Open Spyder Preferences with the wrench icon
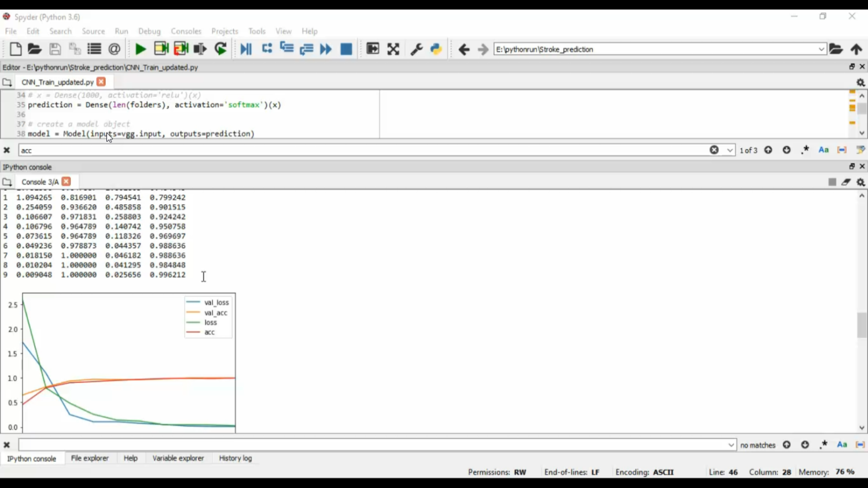The width and height of the screenshot is (868, 488). (416, 49)
